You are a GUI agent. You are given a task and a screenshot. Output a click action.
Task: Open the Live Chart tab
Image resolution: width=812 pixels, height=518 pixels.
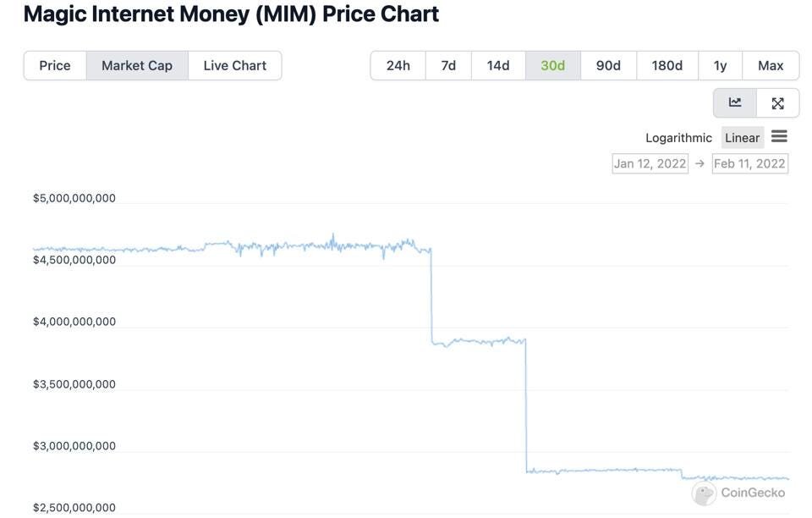[234, 66]
